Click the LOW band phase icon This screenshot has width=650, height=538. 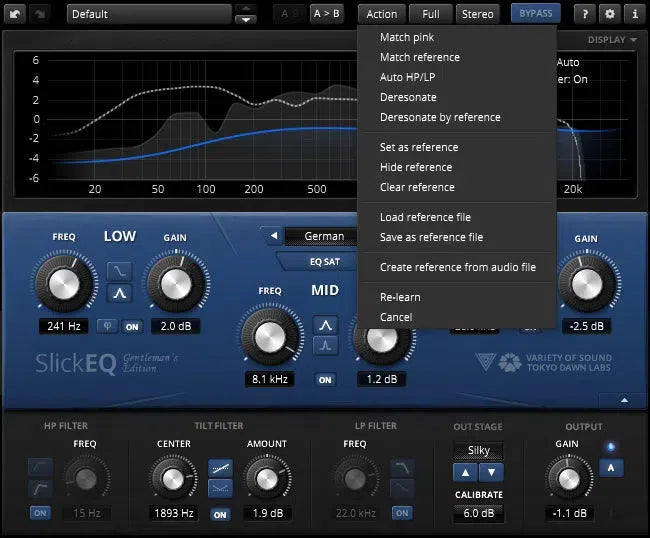(109, 326)
